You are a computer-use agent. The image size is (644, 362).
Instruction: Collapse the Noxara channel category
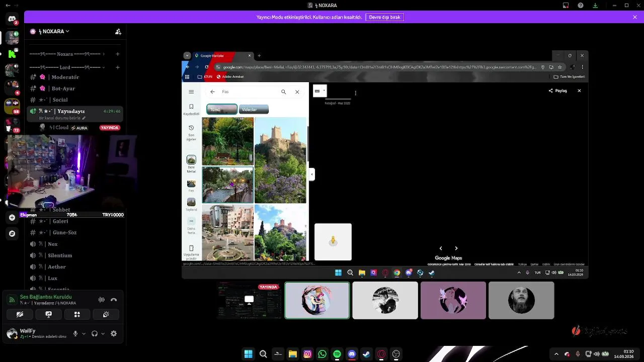coord(67,54)
